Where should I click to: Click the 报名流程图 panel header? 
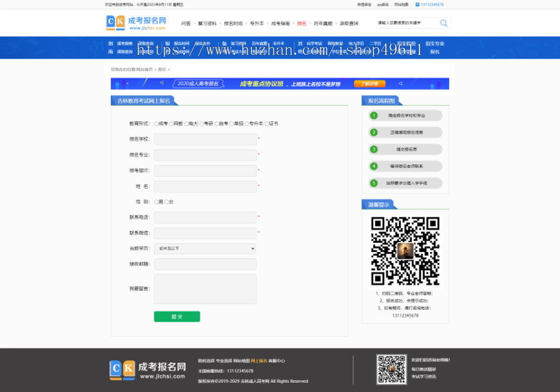point(381,101)
